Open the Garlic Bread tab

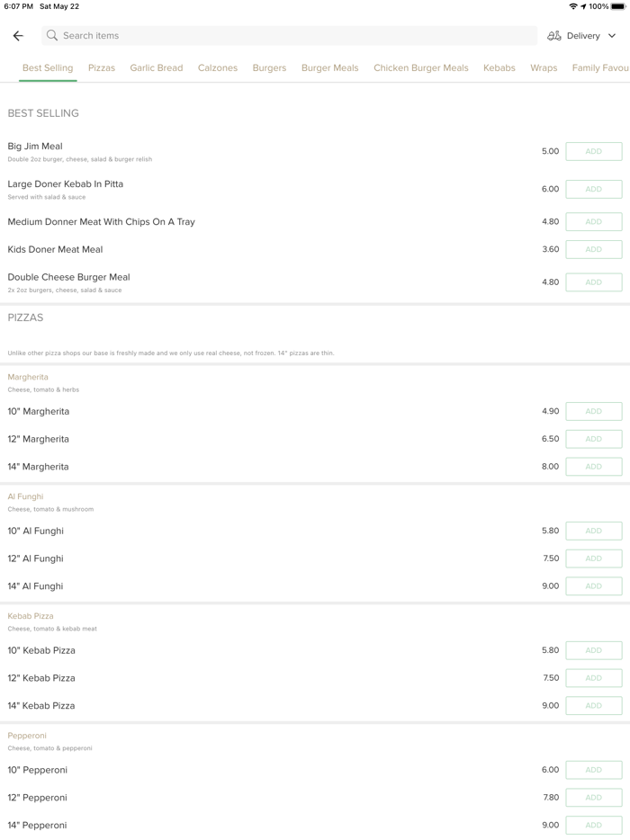(x=157, y=68)
